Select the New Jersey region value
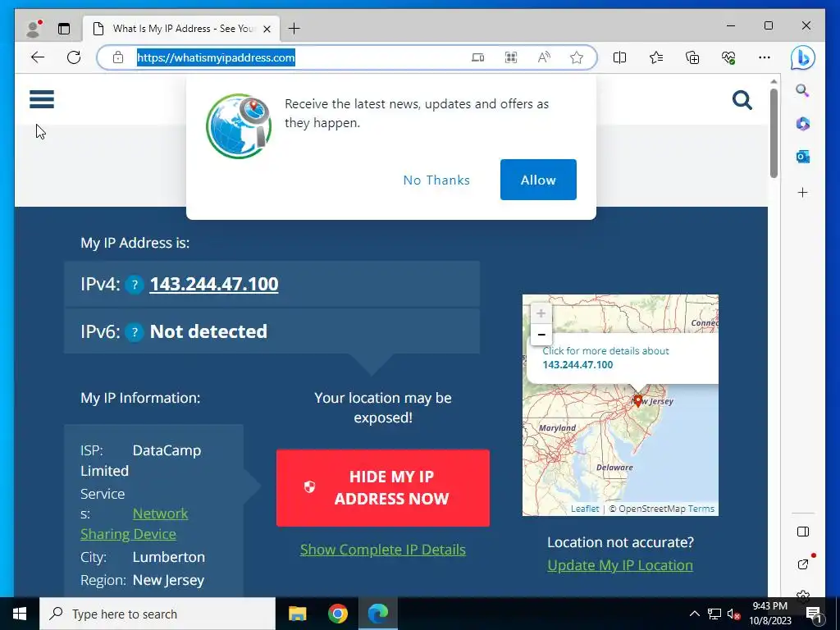Viewport: 840px width, 630px height. click(169, 580)
